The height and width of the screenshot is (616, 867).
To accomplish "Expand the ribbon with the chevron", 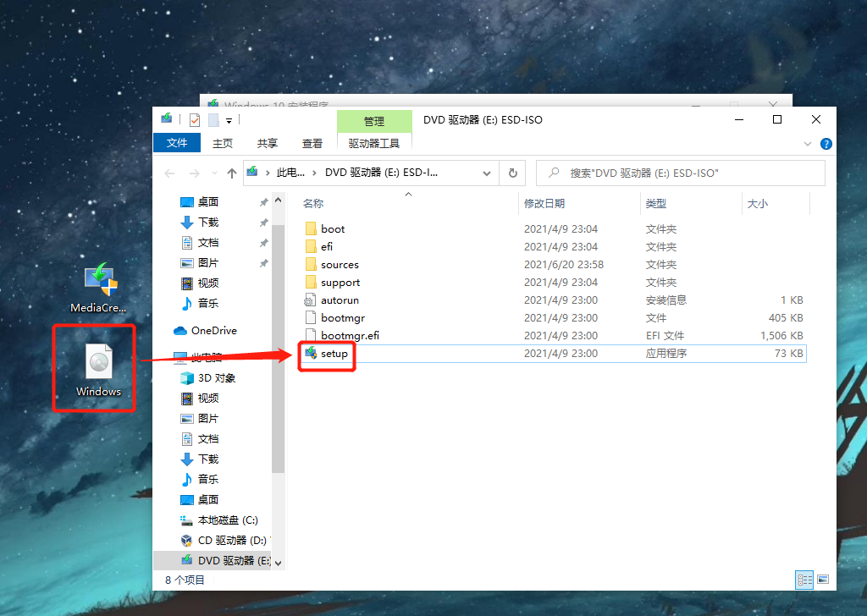I will pyautogui.click(x=807, y=144).
